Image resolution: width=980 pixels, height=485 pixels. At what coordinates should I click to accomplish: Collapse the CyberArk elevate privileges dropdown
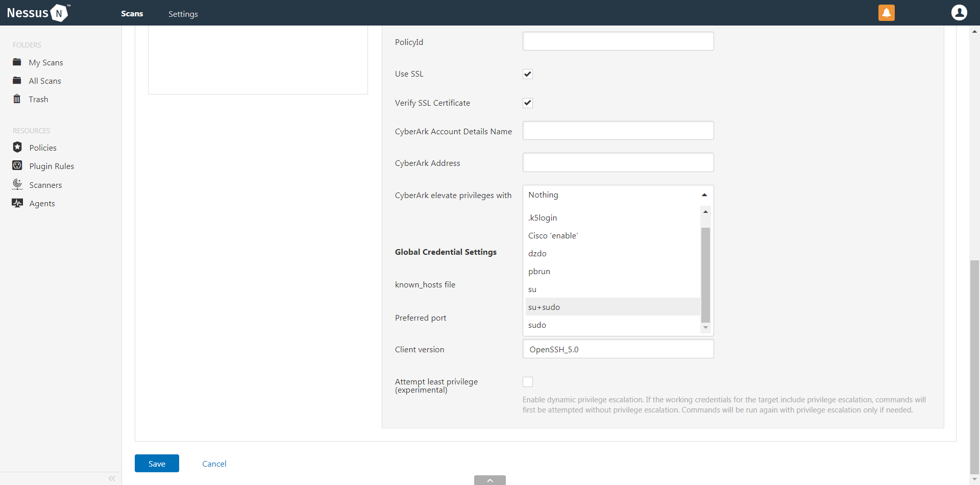click(x=704, y=195)
